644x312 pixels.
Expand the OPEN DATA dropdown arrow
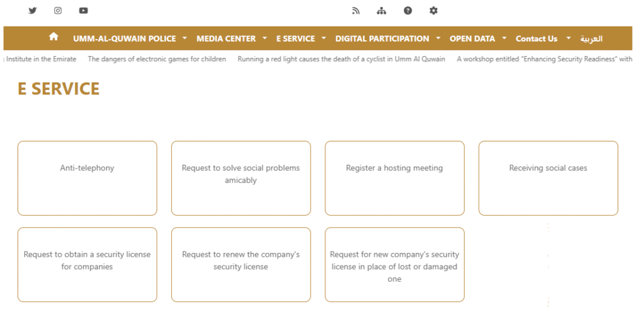(504, 38)
